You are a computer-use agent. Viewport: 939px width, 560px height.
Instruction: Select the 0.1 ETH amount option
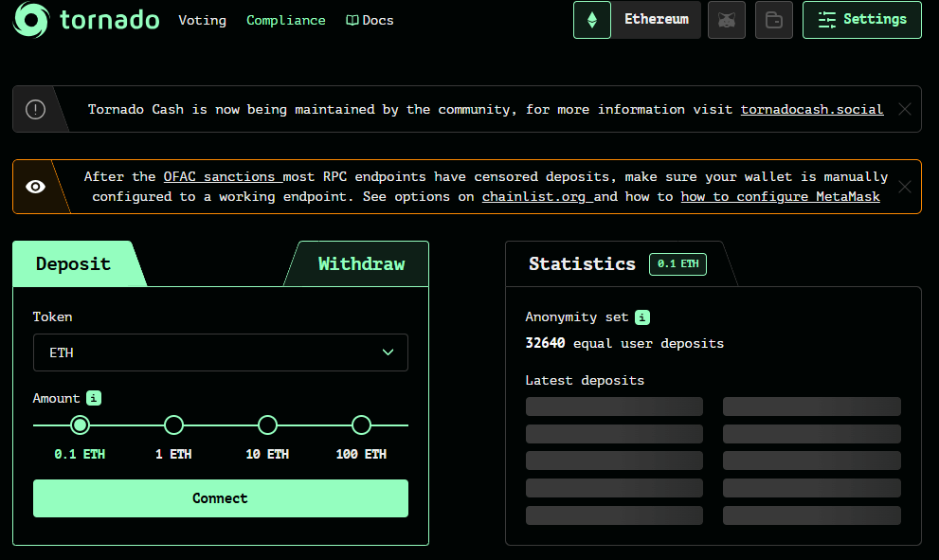click(x=81, y=425)
